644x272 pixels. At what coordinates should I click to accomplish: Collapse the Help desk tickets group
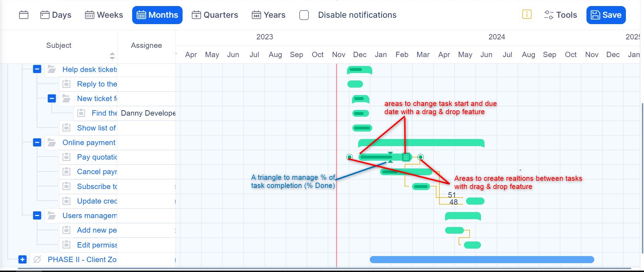pos(37,69)
